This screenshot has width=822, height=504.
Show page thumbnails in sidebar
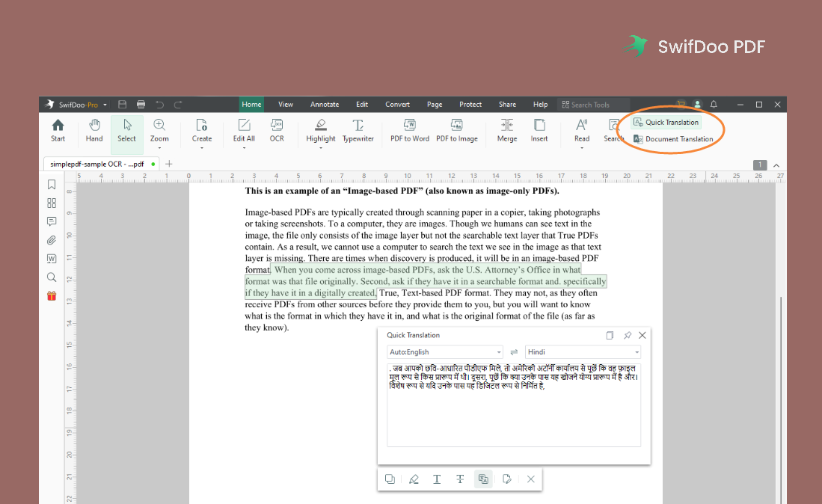click(x=52, y=203)
